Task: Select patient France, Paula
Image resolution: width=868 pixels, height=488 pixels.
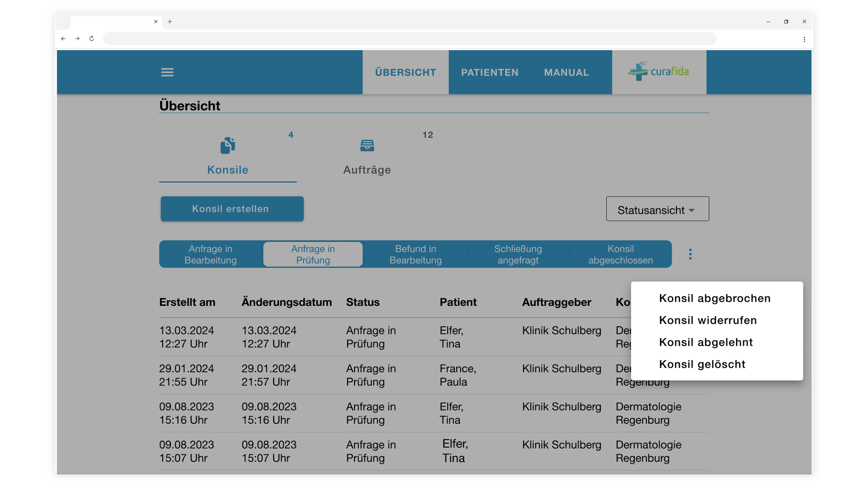Action: [458, 375]
